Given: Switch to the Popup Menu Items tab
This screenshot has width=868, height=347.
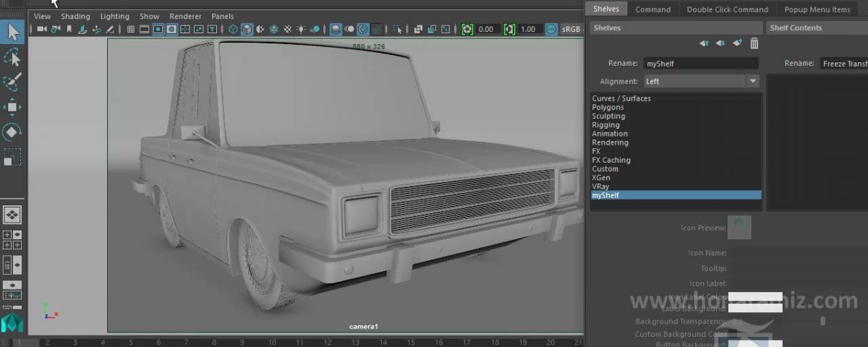Looking at the screenshot, I should coord(817,9).
